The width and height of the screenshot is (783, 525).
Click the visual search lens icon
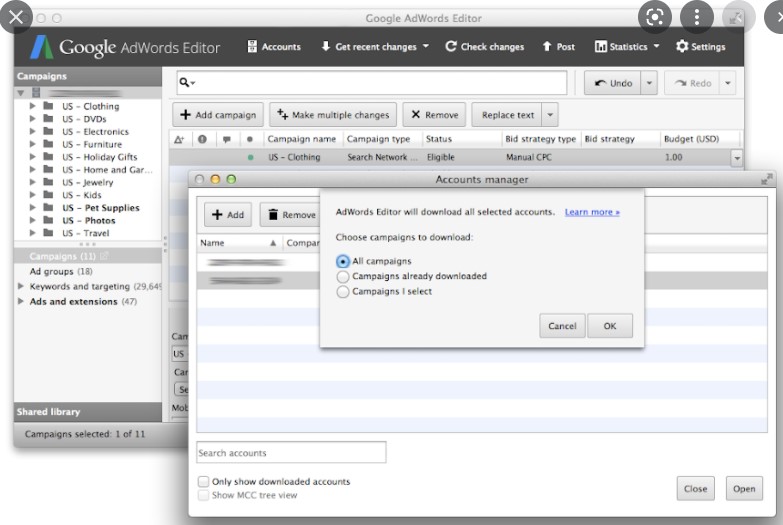pyautogui.click(x=655, y=17)
